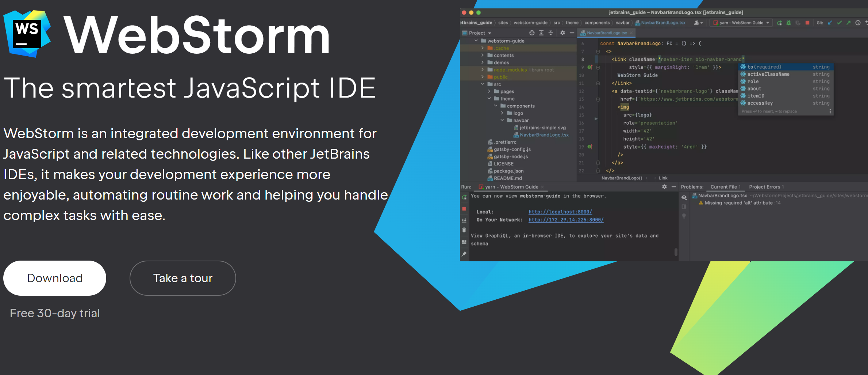The image size is (868, 375).
Task: Click the Expand All icon in Project panel
Action: (x=541, y=33)
